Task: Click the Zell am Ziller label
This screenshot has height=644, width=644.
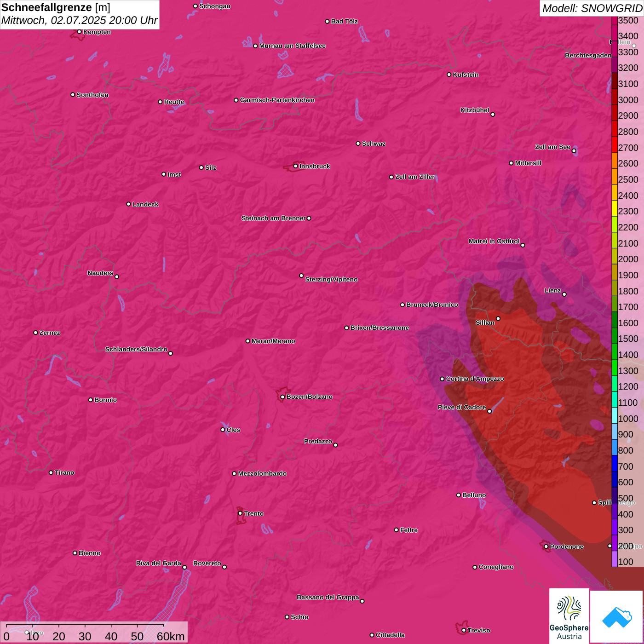Action: [x=415, y=177]
